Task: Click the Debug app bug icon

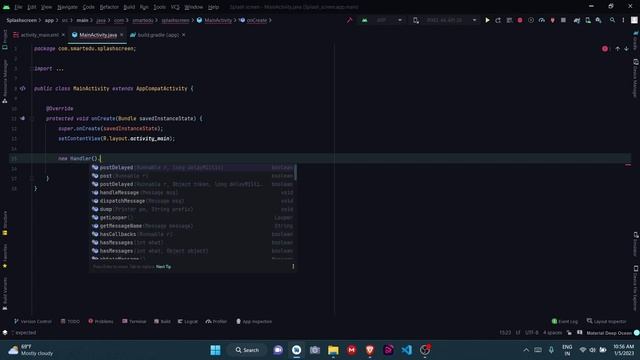Action: coord(520,20)
